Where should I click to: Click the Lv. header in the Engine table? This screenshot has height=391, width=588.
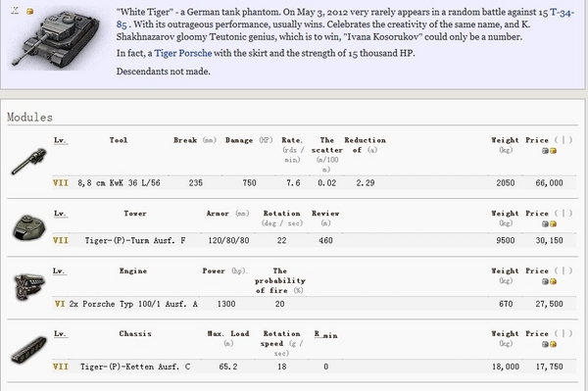point(59,270)
